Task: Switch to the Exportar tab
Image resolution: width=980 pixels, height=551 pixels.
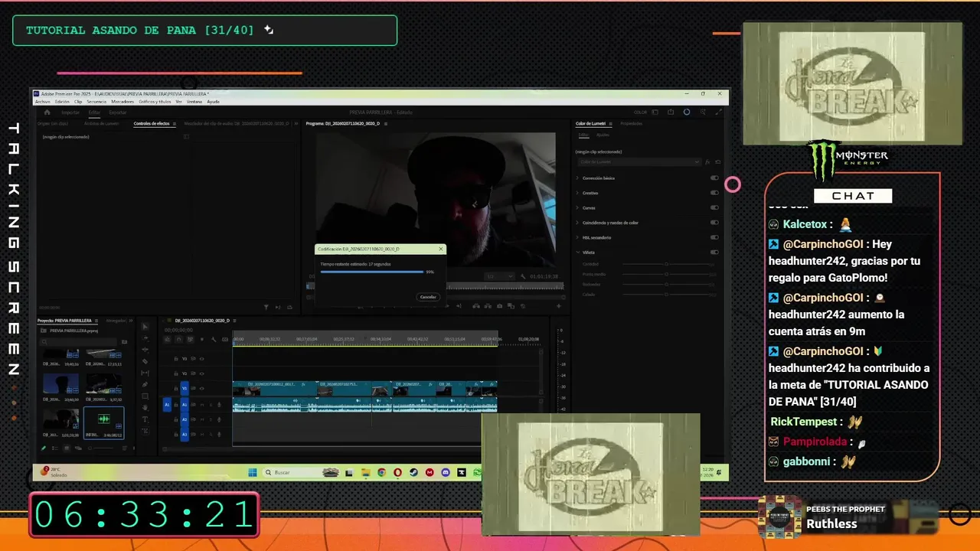Action: click(x=117, y=112)
